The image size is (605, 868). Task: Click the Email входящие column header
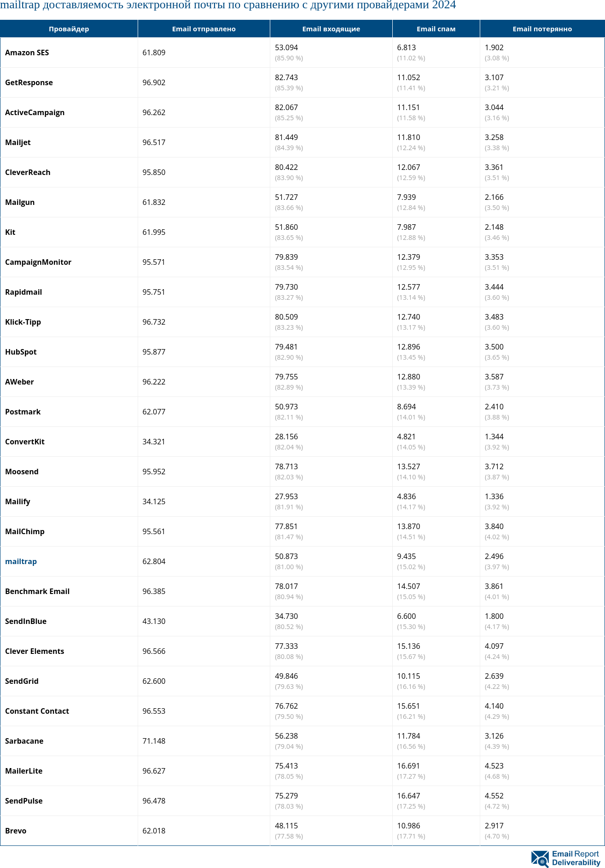pos(331,29)
